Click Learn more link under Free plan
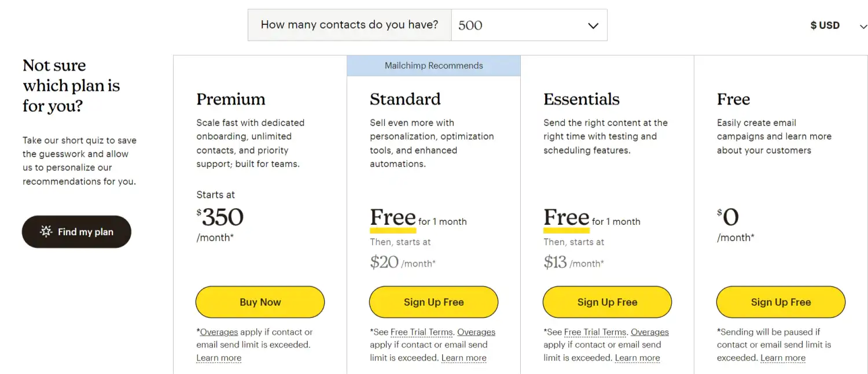 (x=783, y=358)
